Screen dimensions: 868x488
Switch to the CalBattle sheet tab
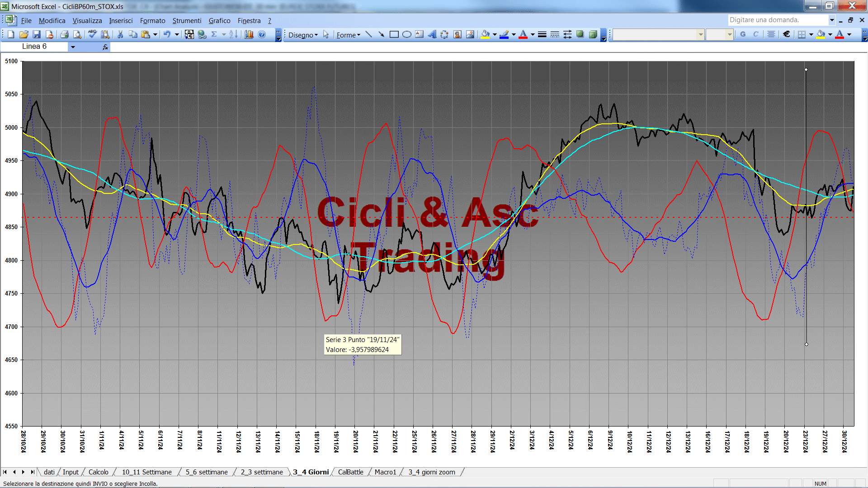tap(351, 472)
